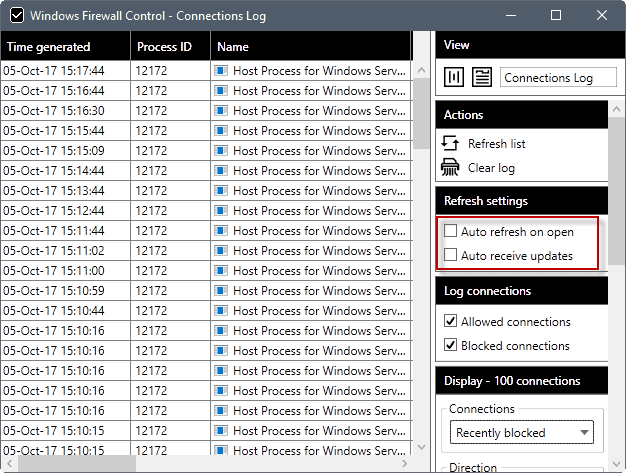626x473 pixels.
Task: Click side panel scrollbar up arrow
Action: pyautogui.click(x=616, y=109)
